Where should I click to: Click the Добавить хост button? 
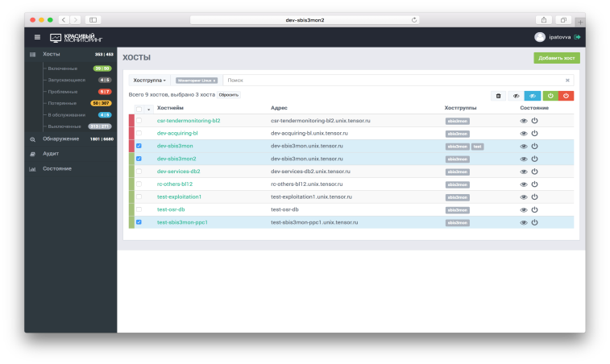[557, 58]
